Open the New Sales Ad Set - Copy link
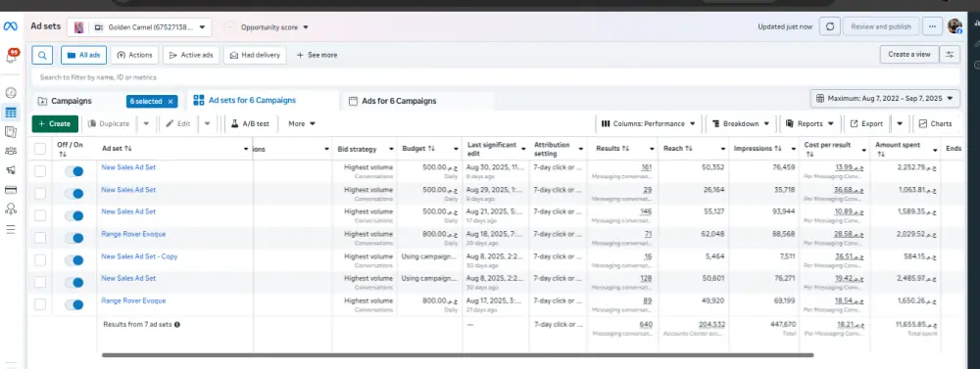980x369 pixels. [x=139, y=256]
